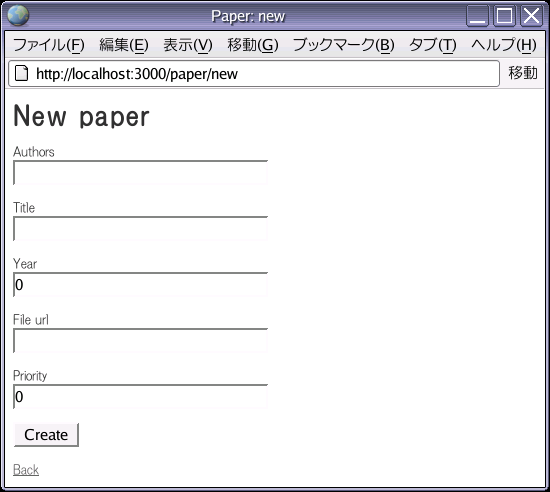Close the Paper: new window
550x492 pixels.
point(531,16)
